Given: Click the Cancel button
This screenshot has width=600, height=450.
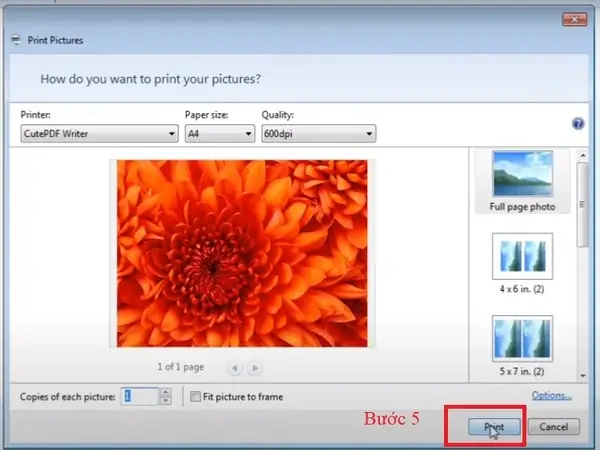Looking at the screenshot, I should pyautogui.click(x=554, y=427).
